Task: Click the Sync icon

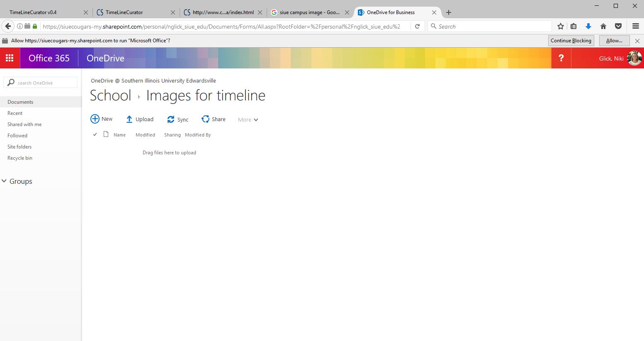Action: click(x=171, y=119)
